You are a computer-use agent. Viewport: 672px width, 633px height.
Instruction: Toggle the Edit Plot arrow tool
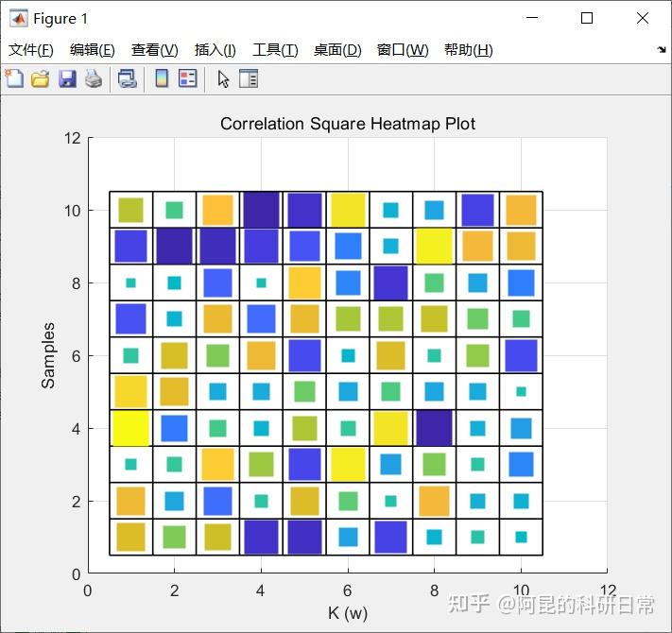coord(223,78)
